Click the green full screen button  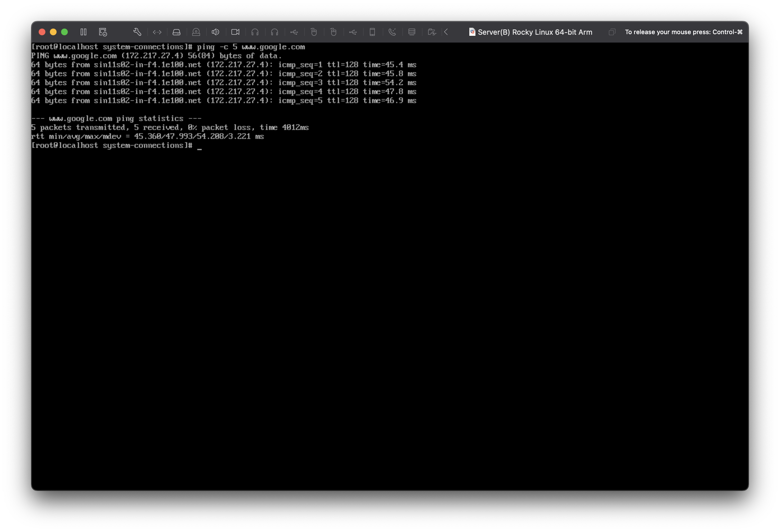pos(64,32)
